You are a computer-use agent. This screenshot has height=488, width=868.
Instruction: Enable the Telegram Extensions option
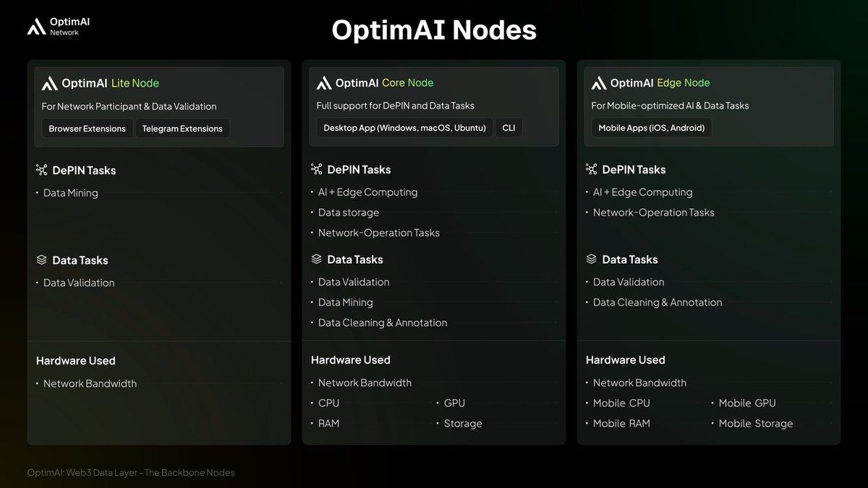[x=182, y=128]
